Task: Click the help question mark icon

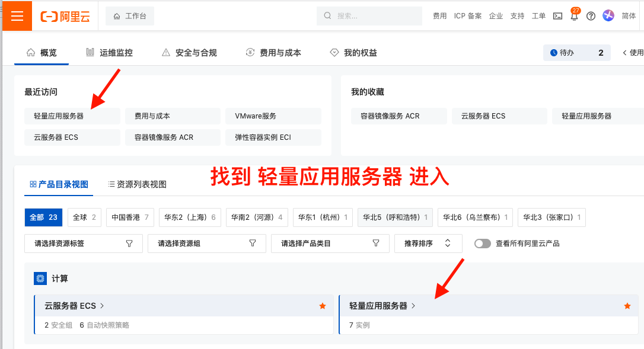Action: (591, 16)
